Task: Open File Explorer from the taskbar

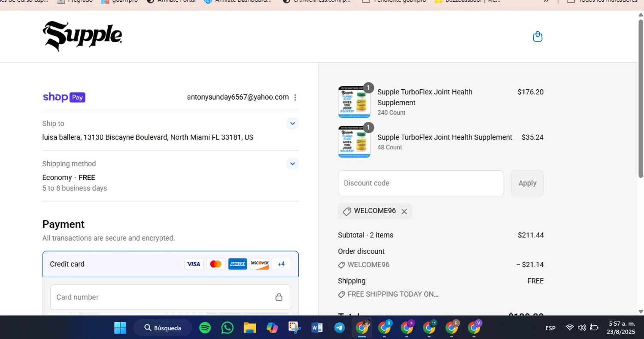Action: click(250, 328)
